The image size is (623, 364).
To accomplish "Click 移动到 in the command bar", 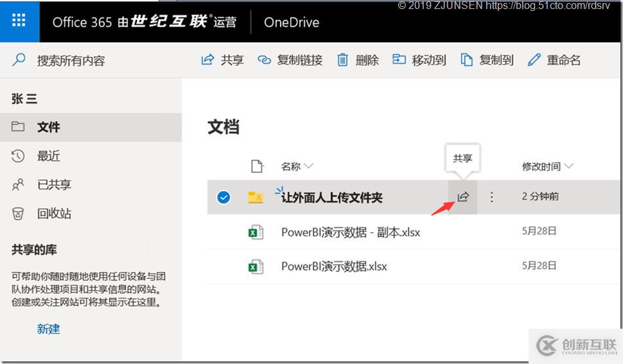I will click(x=419, y=60).
